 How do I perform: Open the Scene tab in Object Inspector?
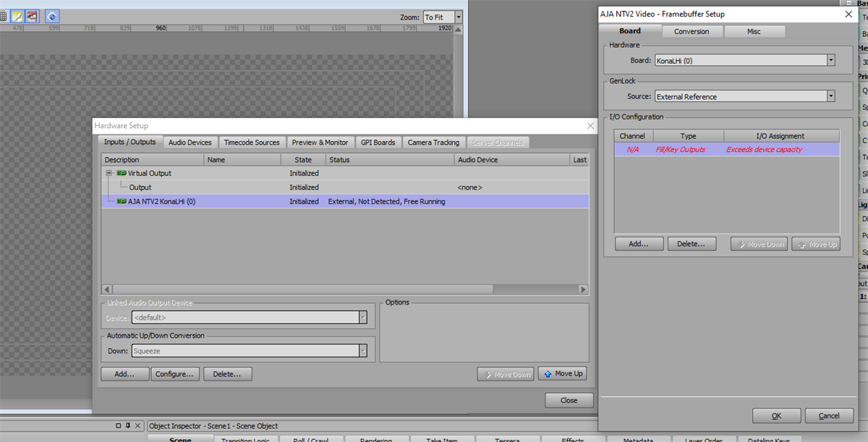[x=180, y=439]
